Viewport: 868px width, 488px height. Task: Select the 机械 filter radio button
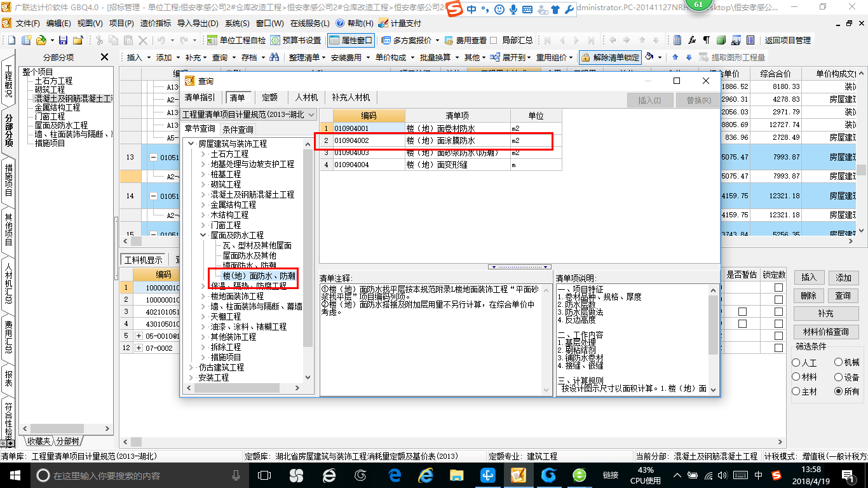(x=839, y=363)
